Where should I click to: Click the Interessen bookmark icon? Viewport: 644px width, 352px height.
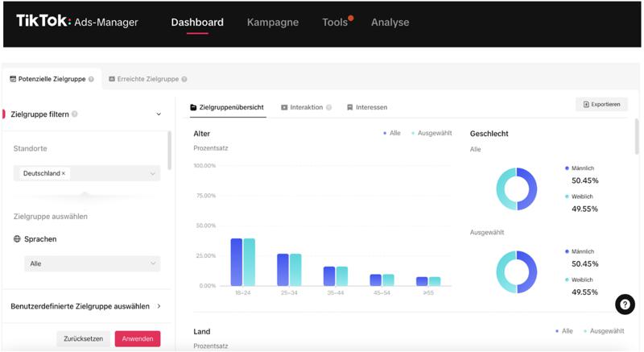click(x=350, y=107)
